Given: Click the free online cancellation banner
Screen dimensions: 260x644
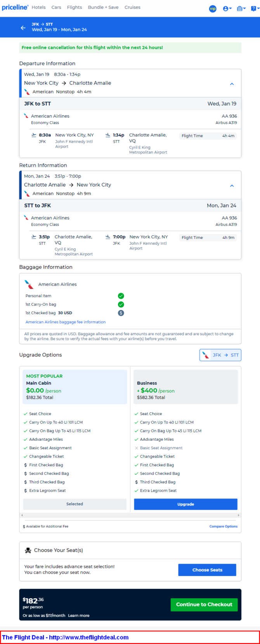Looking at the screenshot, I should pyautogui.click(x=130, y=48).
